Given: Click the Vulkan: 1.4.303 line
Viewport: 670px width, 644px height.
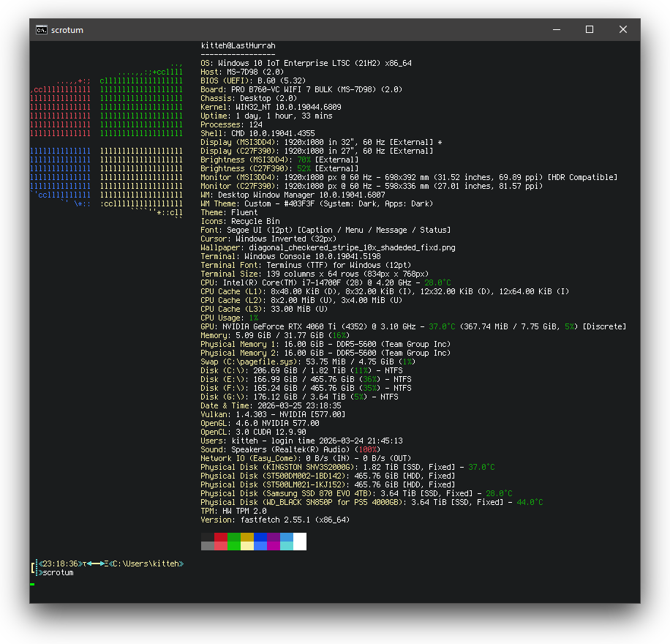Looking at the screenshot, I should coord(273,413).
